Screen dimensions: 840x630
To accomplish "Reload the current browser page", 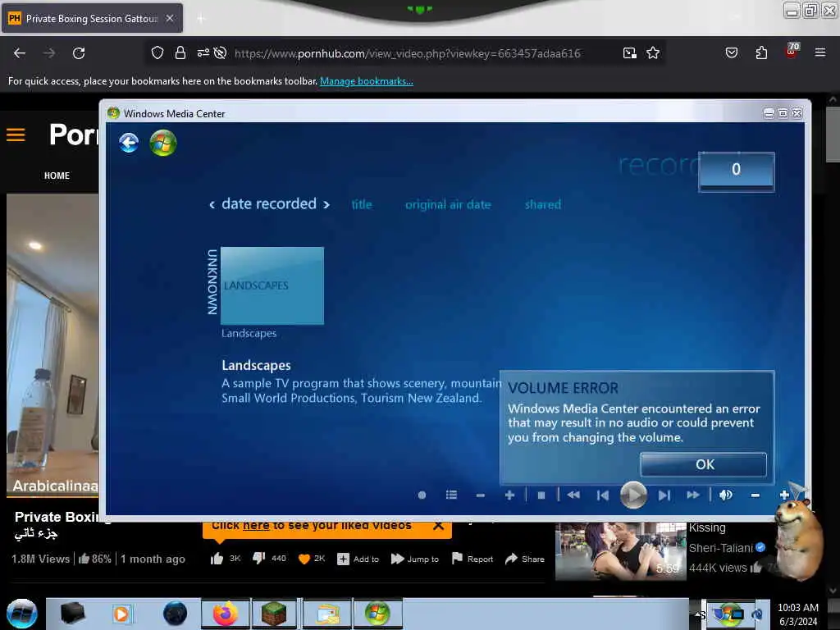I will 79,53.
